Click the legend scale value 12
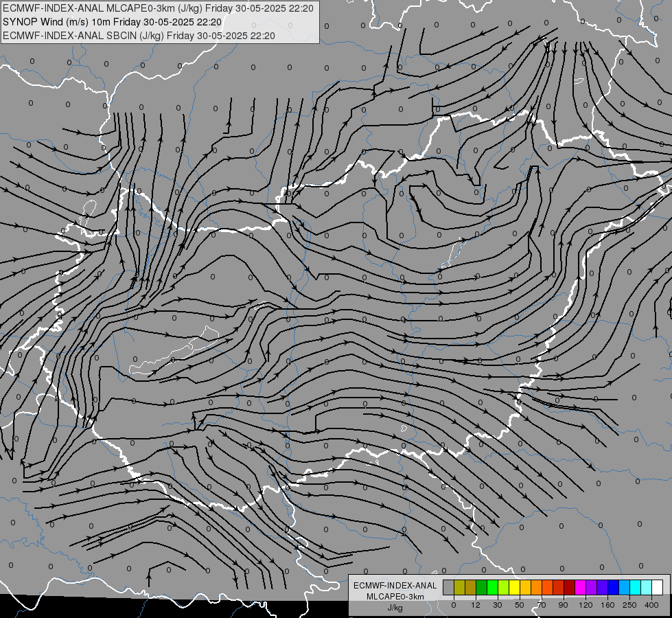The width and height of the screenshot is (672, 618). (x=476, y=605)
